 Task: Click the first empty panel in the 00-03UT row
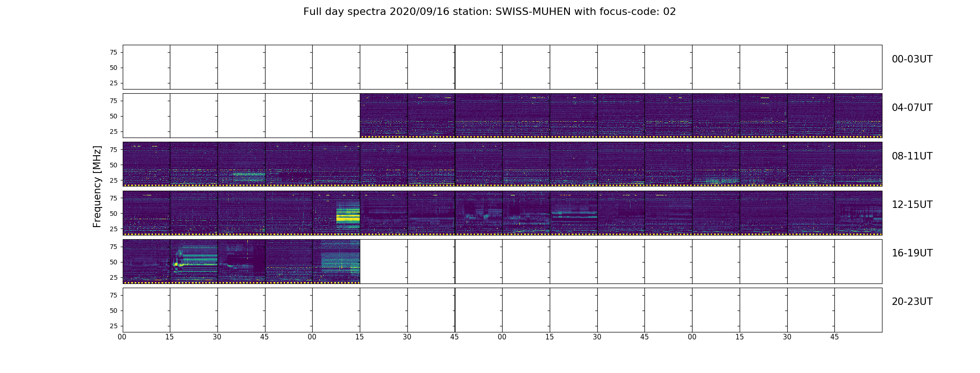pyautogui.click(x=147, y=67)
